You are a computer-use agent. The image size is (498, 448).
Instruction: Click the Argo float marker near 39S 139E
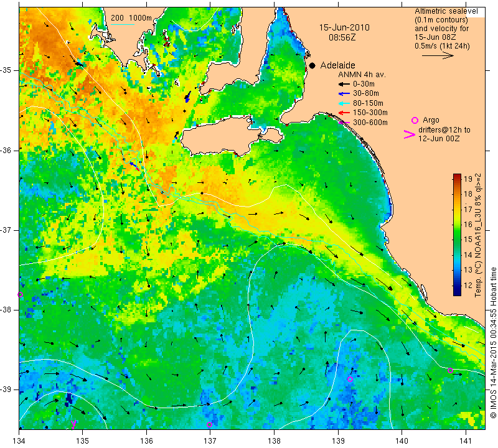[x=350, y=380]
